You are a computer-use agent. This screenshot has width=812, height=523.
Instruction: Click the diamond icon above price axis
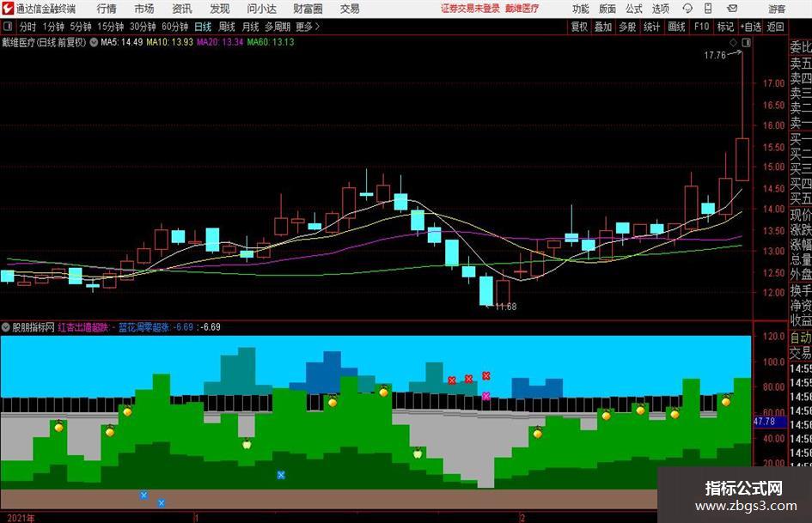coord(733,42)
